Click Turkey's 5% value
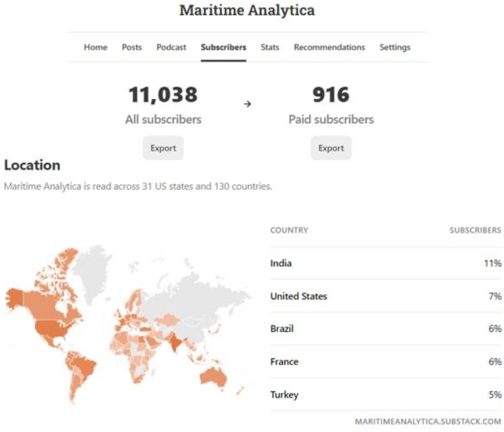 [495, 394]
